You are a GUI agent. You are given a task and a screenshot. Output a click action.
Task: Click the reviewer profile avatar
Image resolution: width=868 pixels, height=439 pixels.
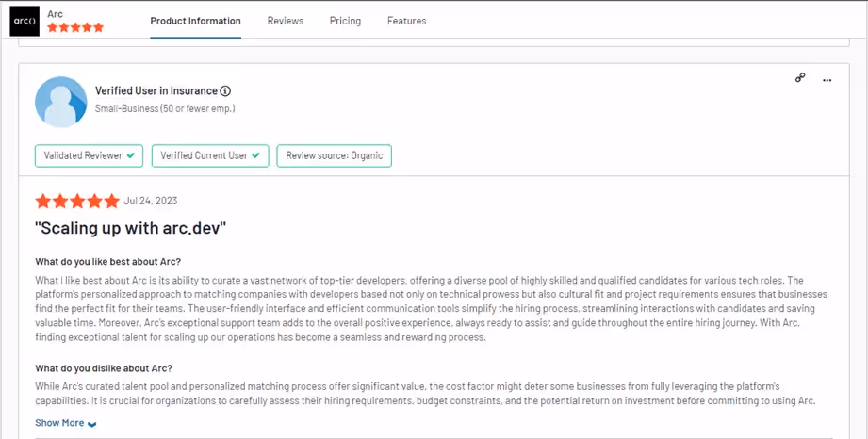tap(61, 102)
